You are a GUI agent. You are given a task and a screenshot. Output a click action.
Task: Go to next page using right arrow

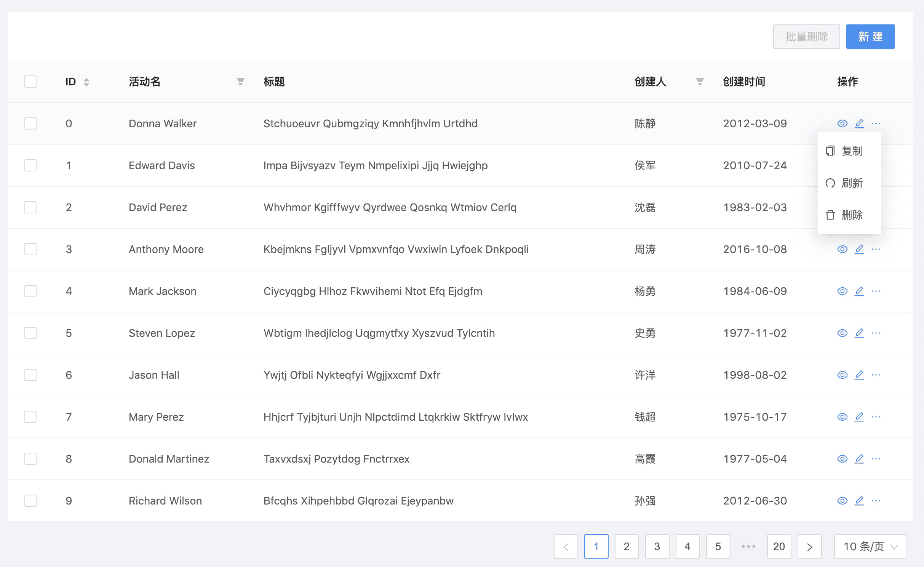pos(809,546)
